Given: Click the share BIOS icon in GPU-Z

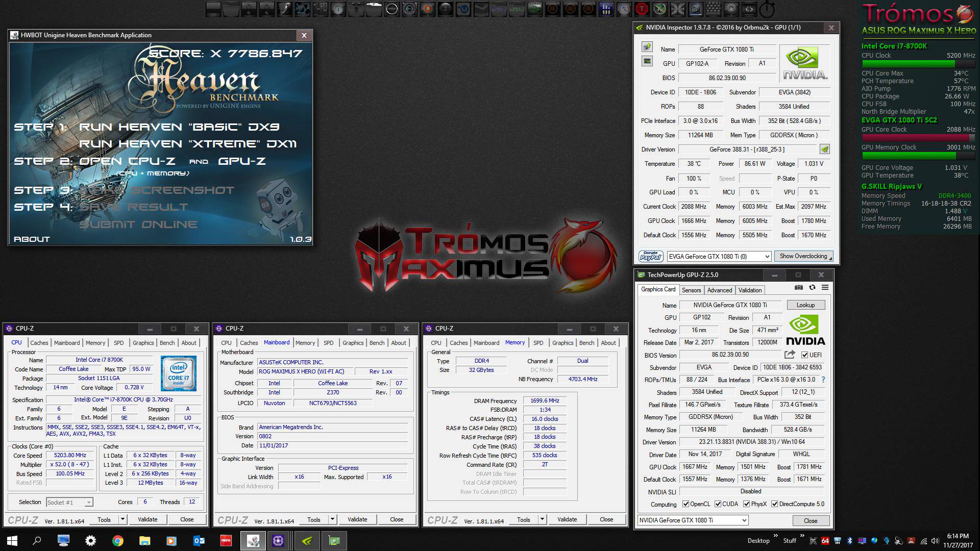Looking at the screenshot, I should coord(790,355).
